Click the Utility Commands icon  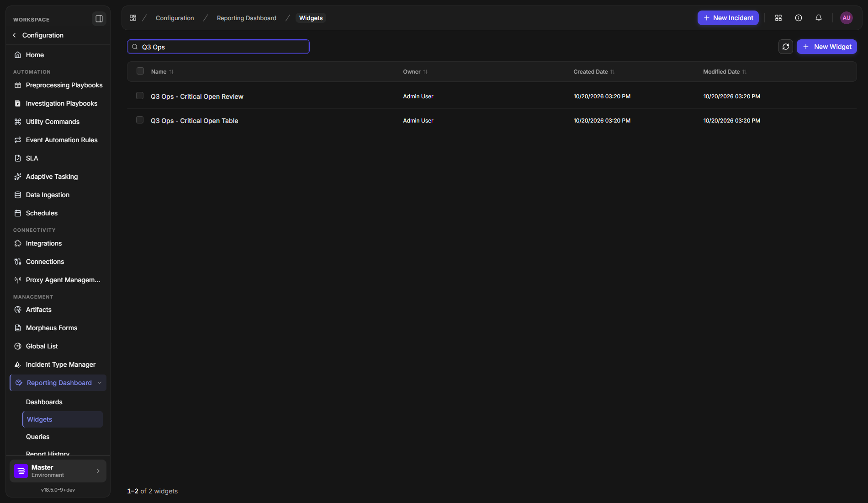[18, 122]
